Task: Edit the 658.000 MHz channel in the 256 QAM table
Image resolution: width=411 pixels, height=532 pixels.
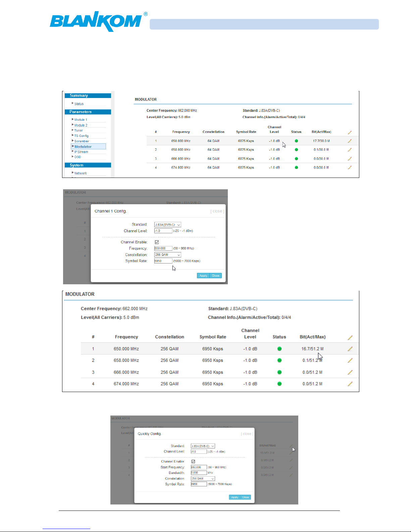Action: click(x=350, y=360)
